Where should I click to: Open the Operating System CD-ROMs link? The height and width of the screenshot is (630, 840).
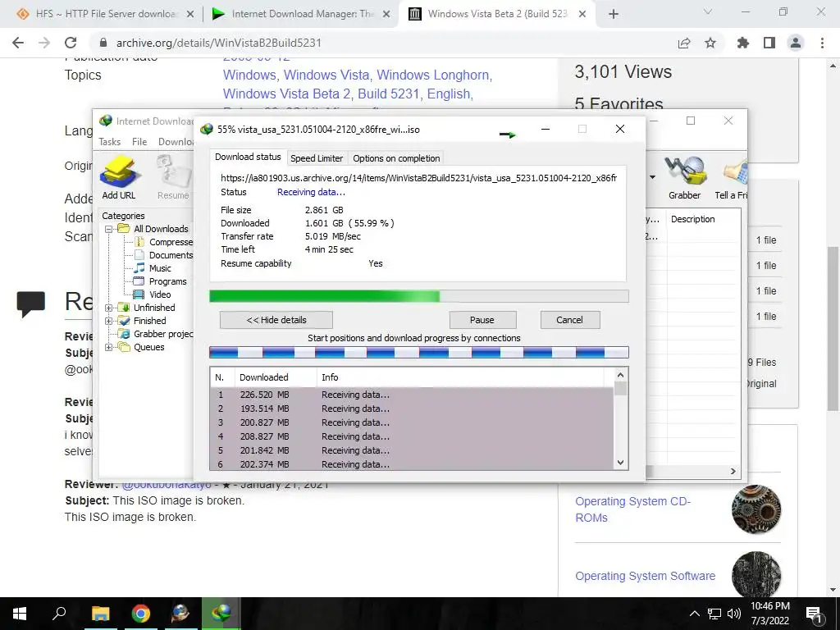point(632,509)
